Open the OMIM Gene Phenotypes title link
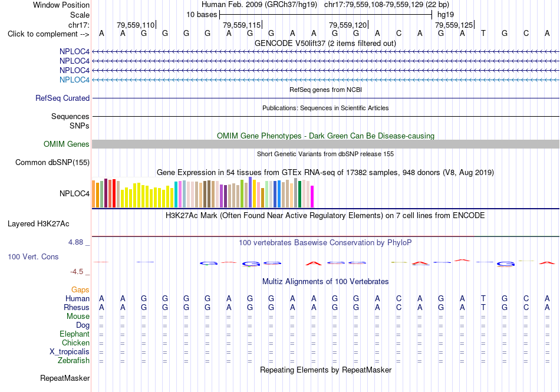 pyautogui.click(x=325, y=136)
